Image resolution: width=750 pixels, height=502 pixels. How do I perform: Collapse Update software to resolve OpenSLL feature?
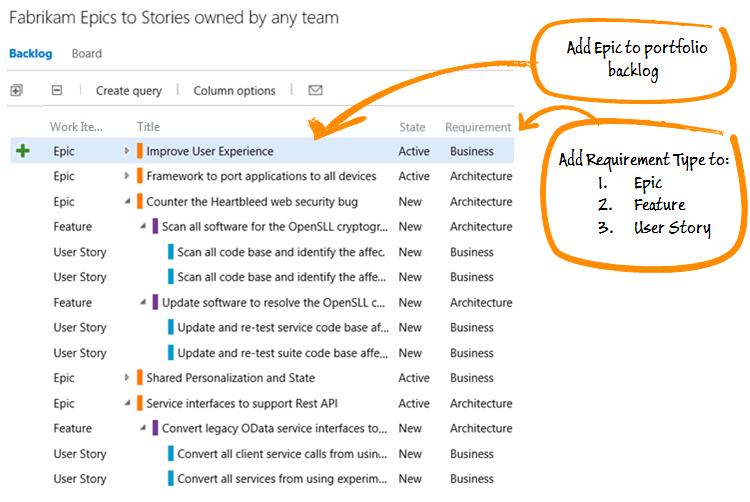click(143, 302)
